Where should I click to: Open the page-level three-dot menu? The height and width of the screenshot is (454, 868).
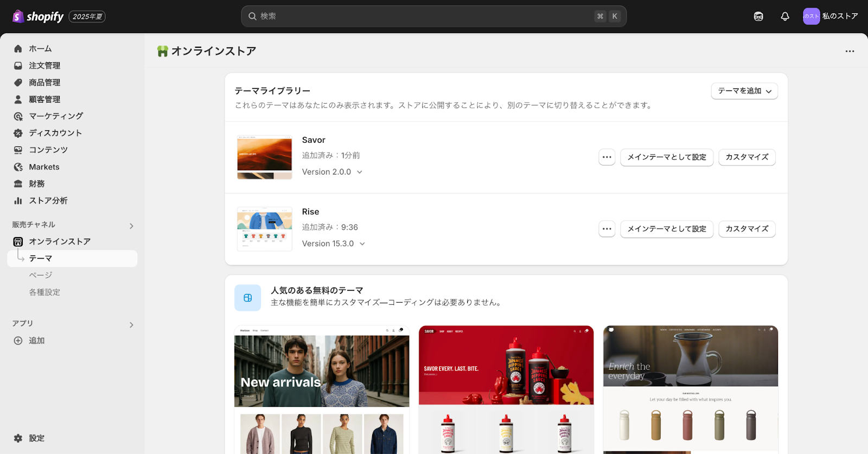850,51
